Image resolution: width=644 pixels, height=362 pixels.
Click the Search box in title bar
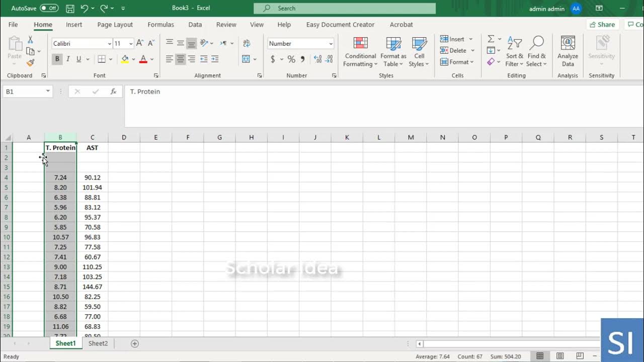tap(345, 9)
